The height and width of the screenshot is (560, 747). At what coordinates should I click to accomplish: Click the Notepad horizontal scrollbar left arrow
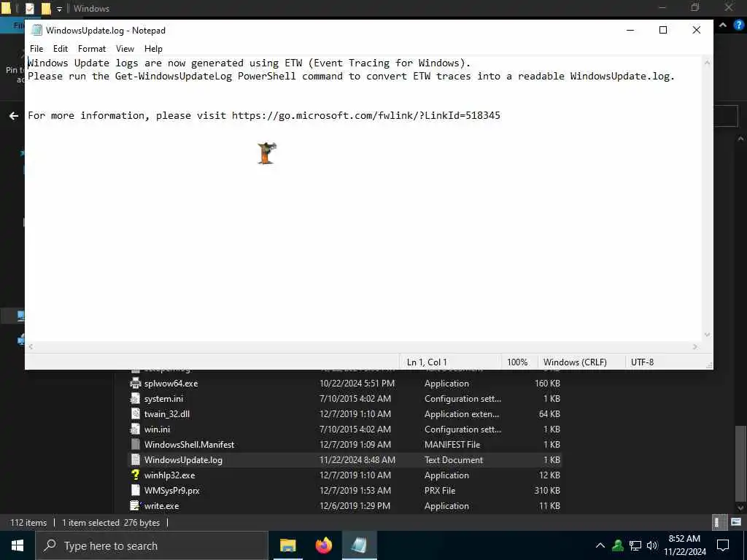pyautogui.click(x=31, y=346)
